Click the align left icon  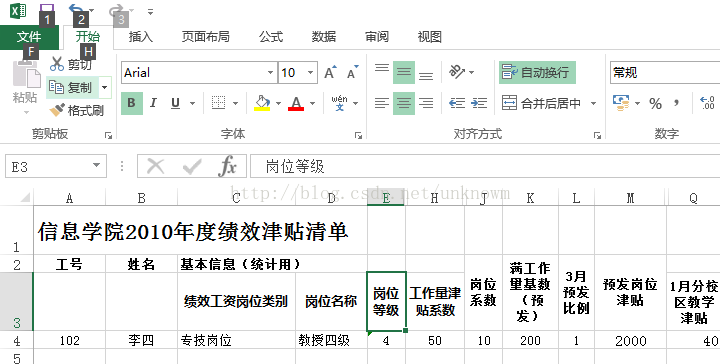pyautogui.click(x=382, y=103)
